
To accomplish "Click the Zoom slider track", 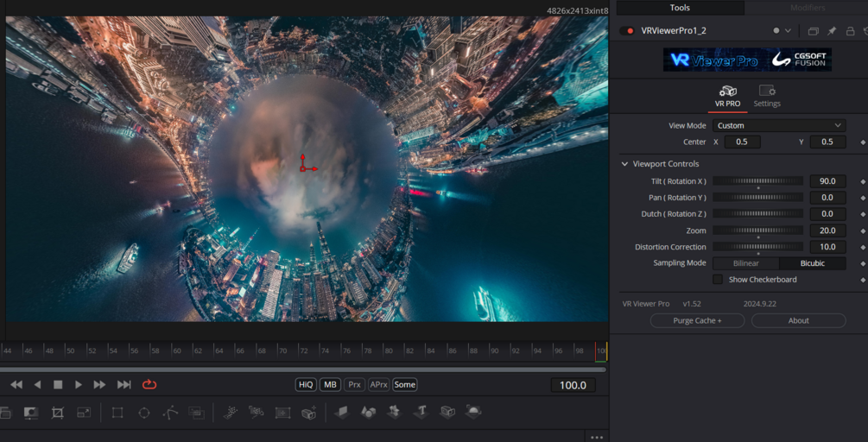I will [x=757, y=230].
